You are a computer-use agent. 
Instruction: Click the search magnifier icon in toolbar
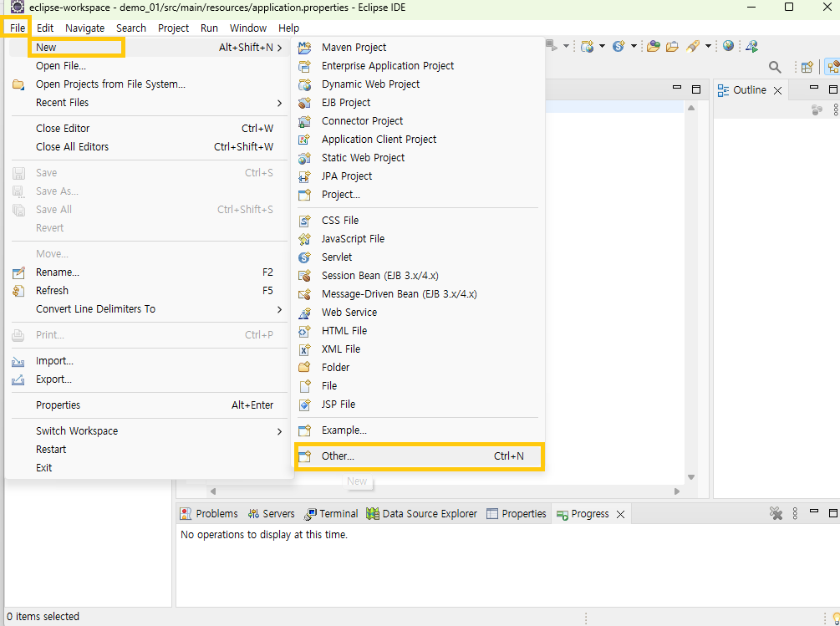pyautogui.click(x=775, y=67)
